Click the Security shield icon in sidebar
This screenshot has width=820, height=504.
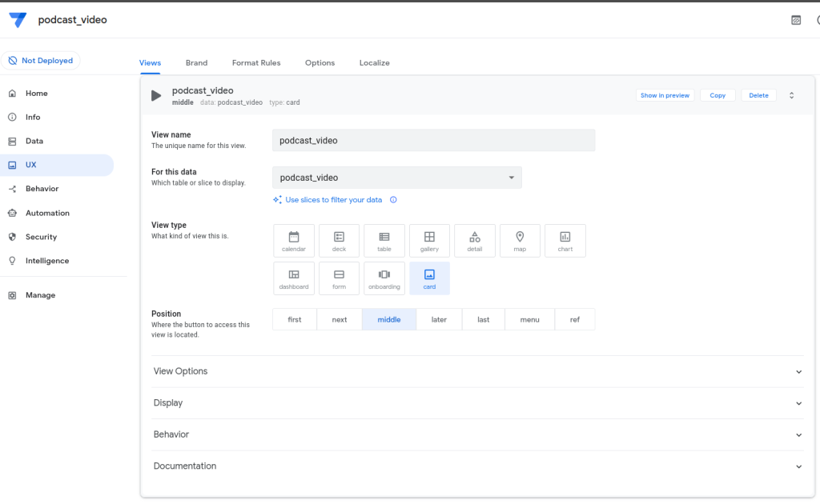click(x=12, y=237)
